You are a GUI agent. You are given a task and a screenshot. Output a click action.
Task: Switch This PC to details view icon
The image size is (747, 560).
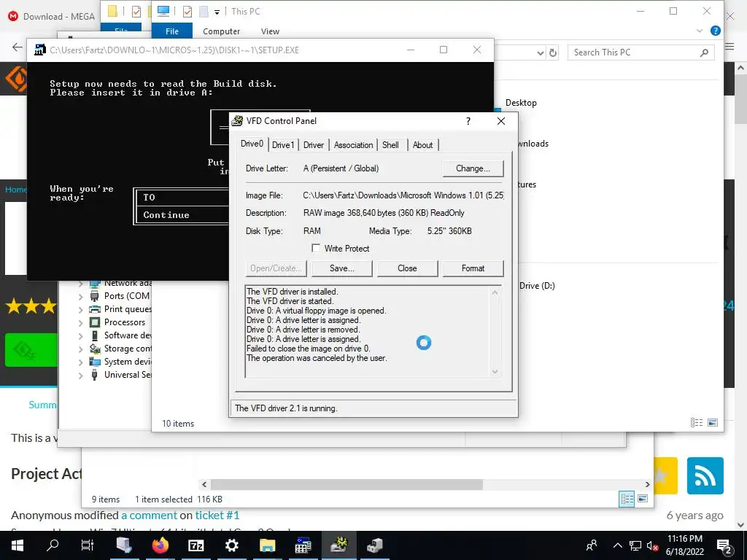click(x=697, y=422)
